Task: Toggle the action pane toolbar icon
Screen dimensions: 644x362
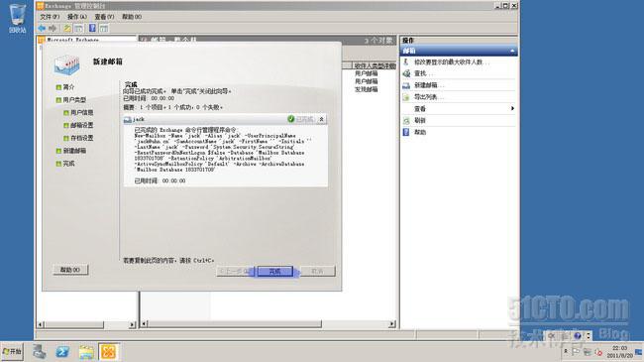Action: (104, 28)
